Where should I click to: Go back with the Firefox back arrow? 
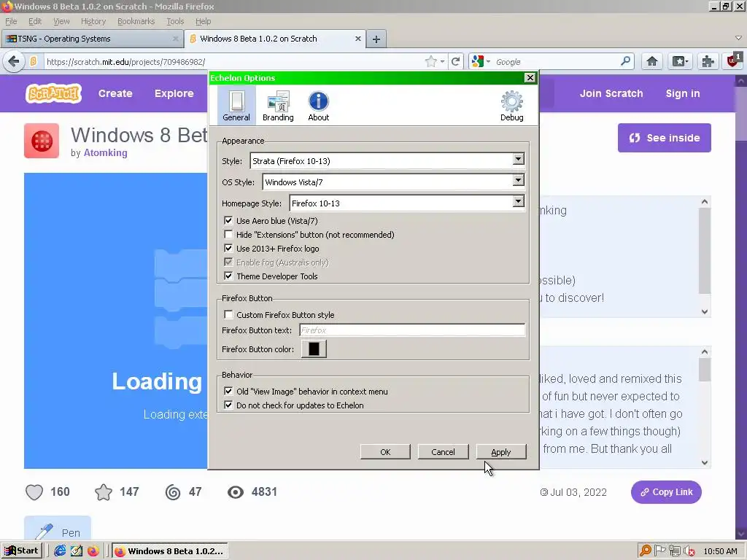14,61
